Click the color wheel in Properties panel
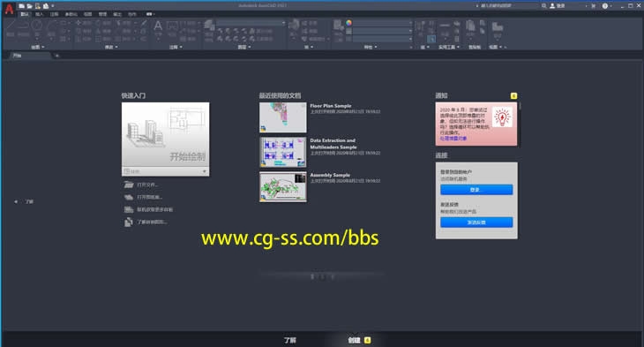Viewport: 644px width, 347px height. pyautogui.click(x=348, y=23)
